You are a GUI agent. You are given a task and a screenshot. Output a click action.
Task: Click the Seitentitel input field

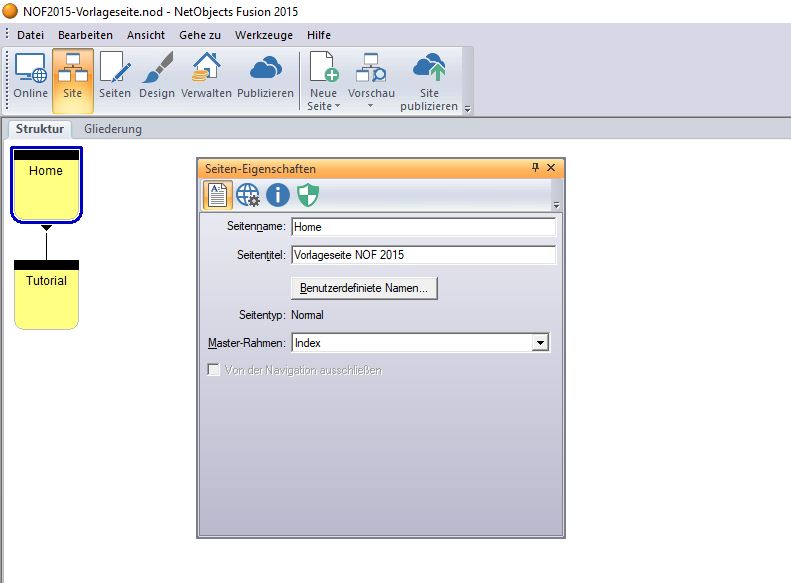[x=424, y=255]
